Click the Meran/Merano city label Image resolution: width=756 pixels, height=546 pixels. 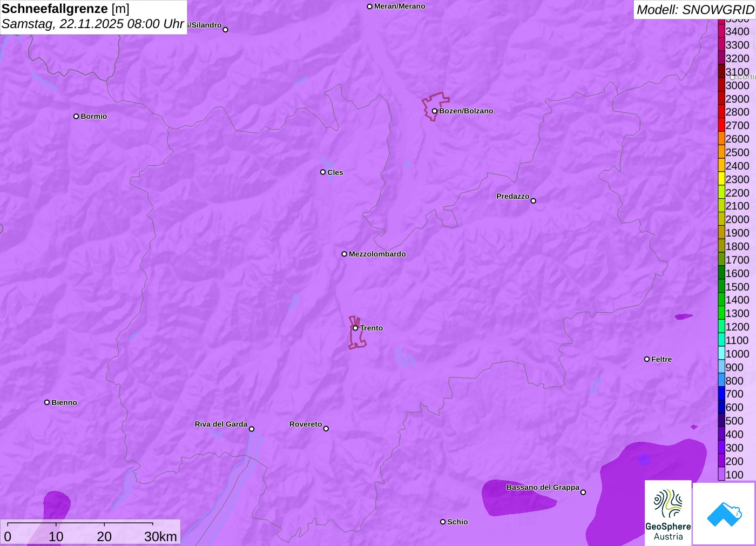point(400,6)
